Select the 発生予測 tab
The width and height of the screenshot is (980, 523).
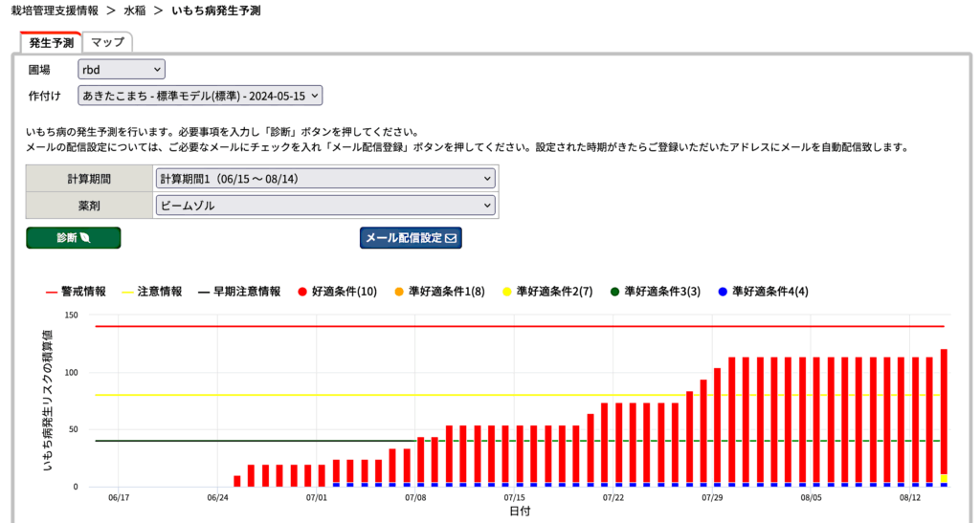[x=51, y=43]
